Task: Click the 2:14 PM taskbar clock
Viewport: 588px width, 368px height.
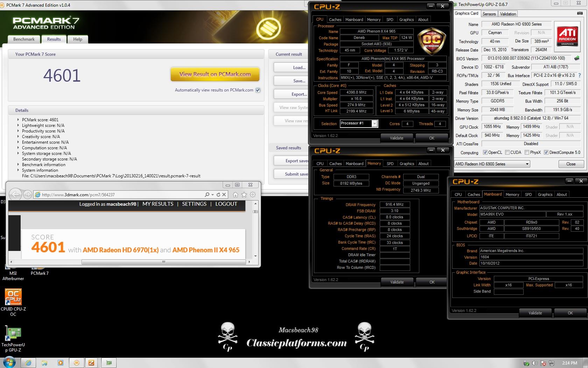Action: pos(569,363)
